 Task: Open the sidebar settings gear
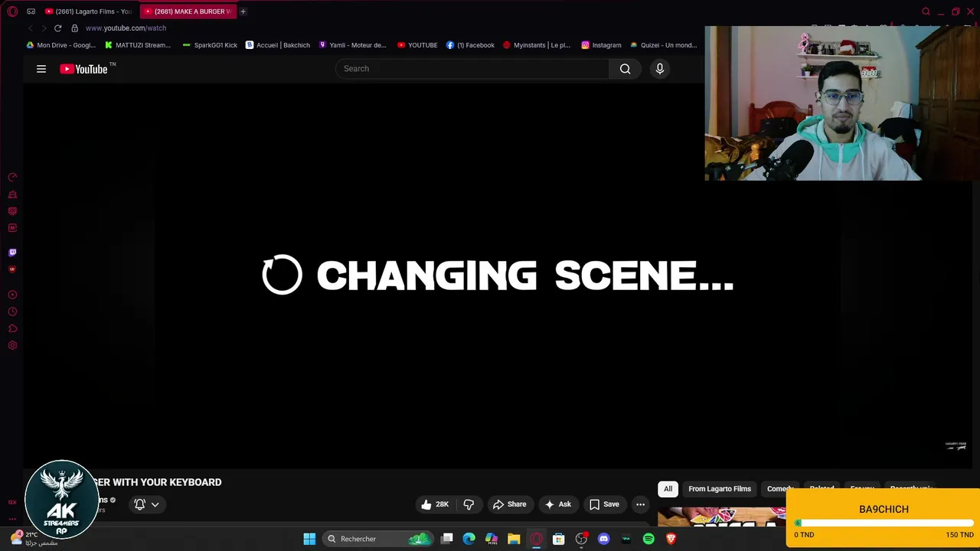pyautogui.click(x=12, y=345)
